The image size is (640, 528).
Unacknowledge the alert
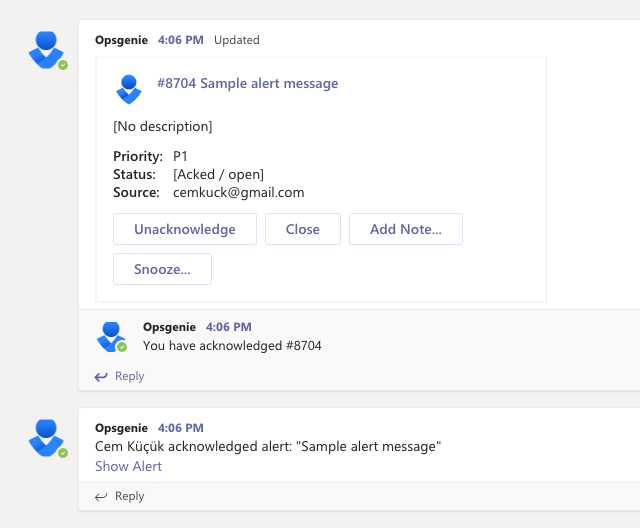click(x=185, y=229)
